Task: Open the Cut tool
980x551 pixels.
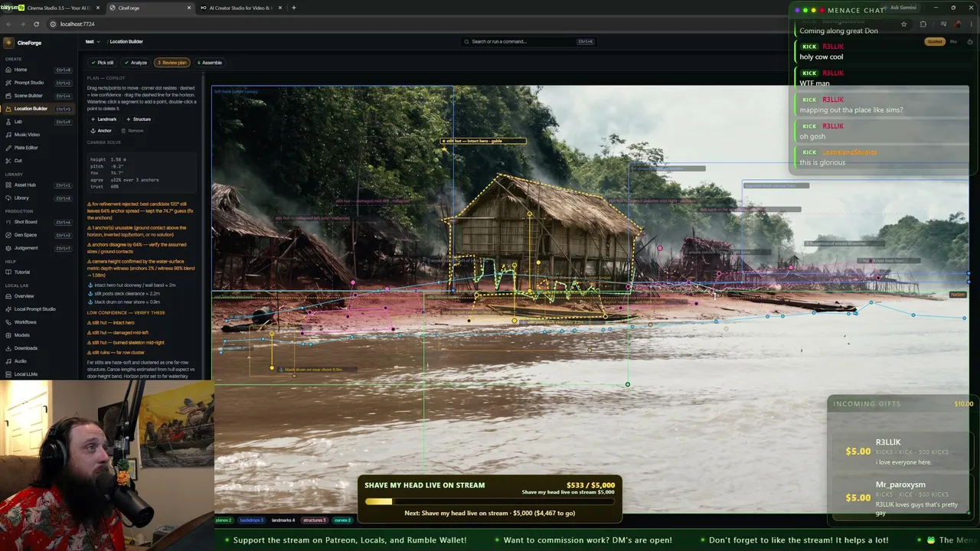Action: [x=18, y=161]
